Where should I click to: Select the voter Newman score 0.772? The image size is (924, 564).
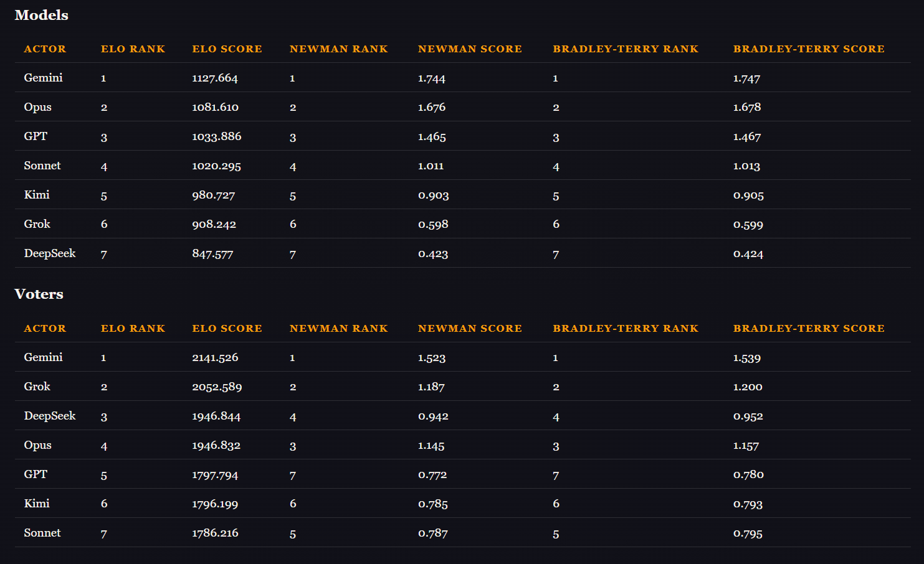click(432, 474)
